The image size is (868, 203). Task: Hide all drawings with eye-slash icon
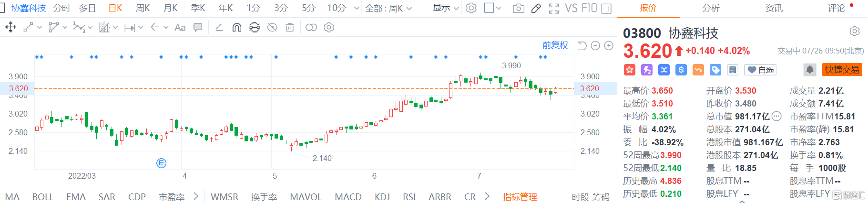[x=272, y=27]
